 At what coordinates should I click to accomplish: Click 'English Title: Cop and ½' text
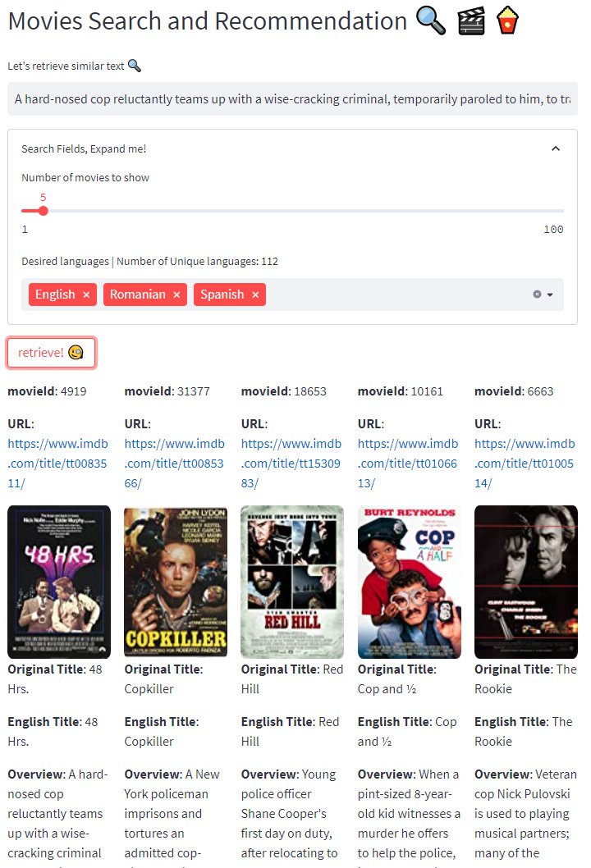point(407,732)
